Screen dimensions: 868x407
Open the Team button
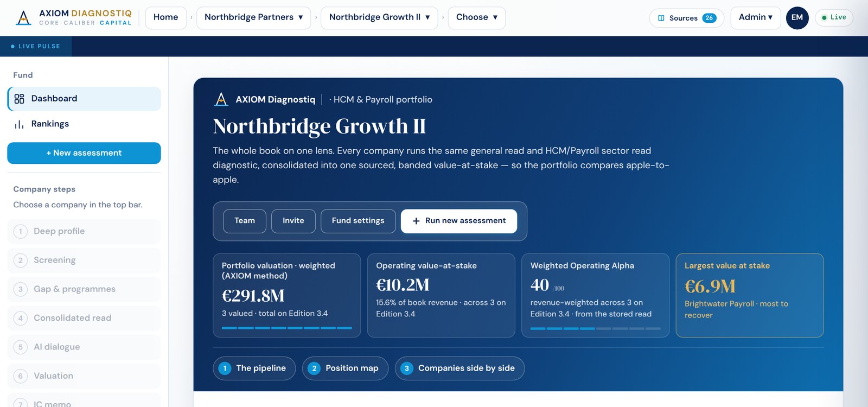tap(245, 221)
